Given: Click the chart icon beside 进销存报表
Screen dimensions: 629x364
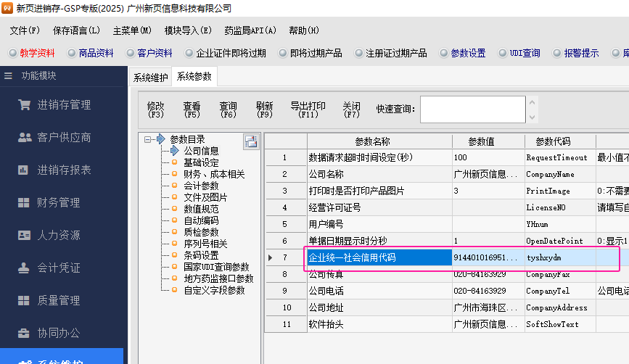Looking at the screenshot, I should tap(24, 170).
